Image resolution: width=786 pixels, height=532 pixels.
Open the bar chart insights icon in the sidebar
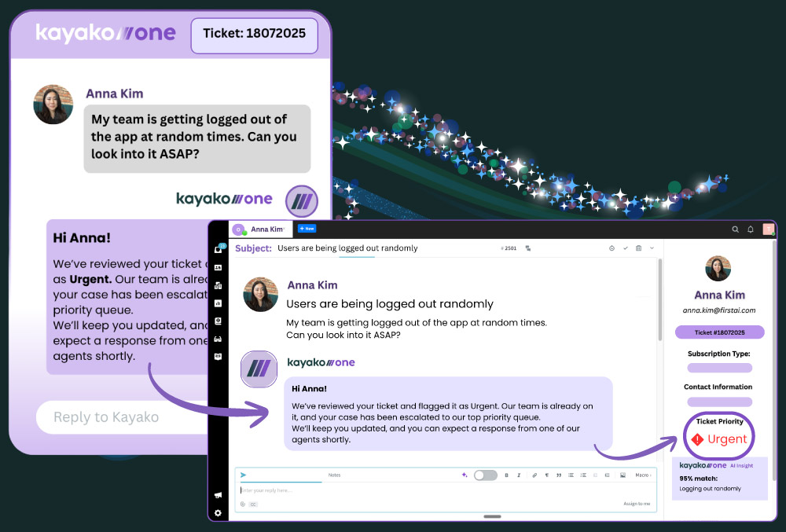(x=218, y=303)
